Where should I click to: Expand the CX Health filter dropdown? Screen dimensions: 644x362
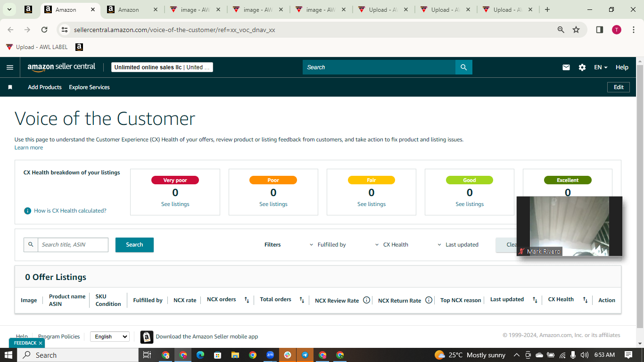coord(392,245)
